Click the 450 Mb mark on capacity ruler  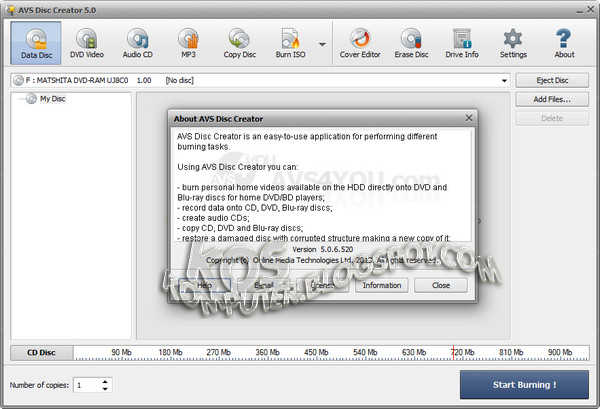point(316,352)
